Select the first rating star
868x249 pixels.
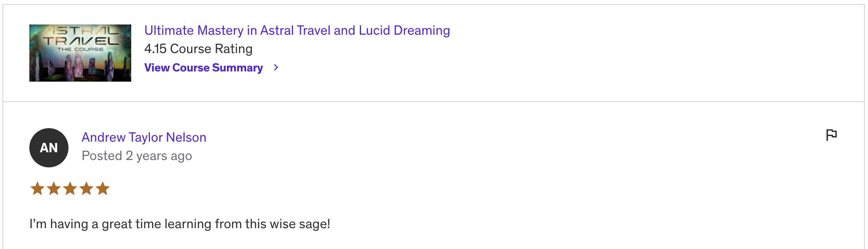[37, 189]
